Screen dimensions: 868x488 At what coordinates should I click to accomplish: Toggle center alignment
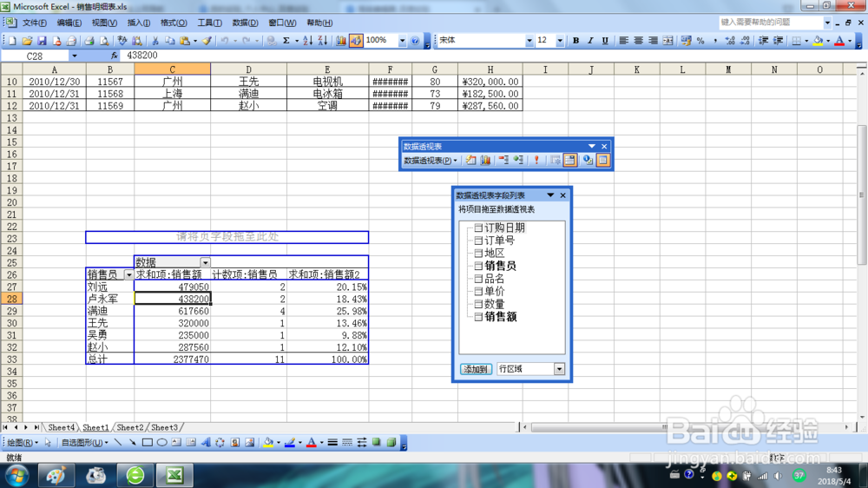click(638, 41)
